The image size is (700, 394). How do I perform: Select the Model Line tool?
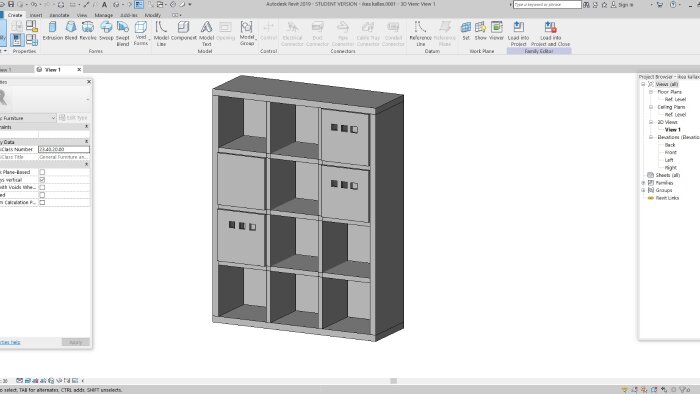coord(161,33)
